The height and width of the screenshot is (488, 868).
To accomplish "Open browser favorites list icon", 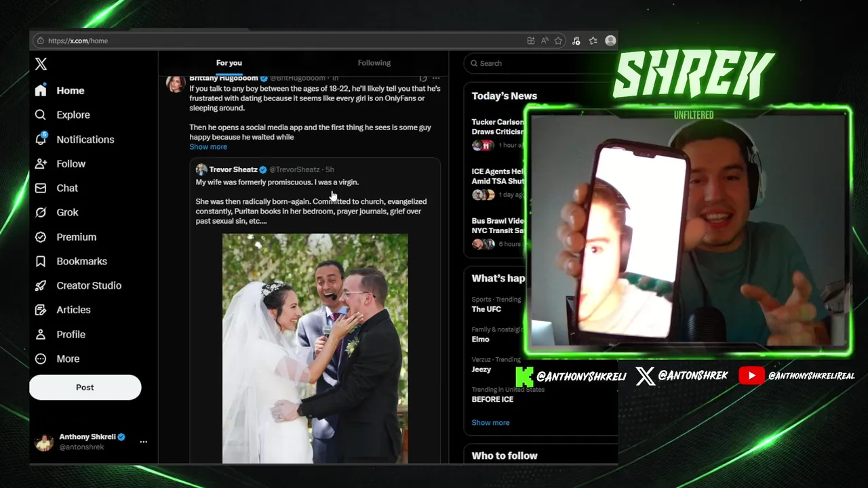I will point(593,41).
